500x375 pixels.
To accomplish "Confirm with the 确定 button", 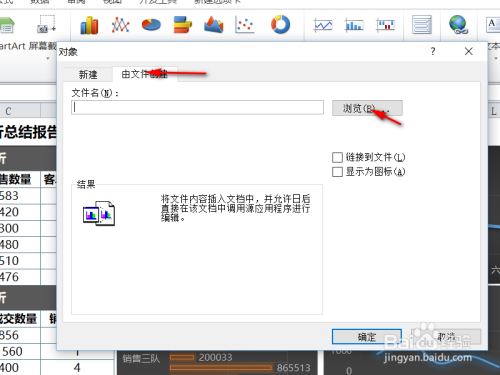I will 367,337.
